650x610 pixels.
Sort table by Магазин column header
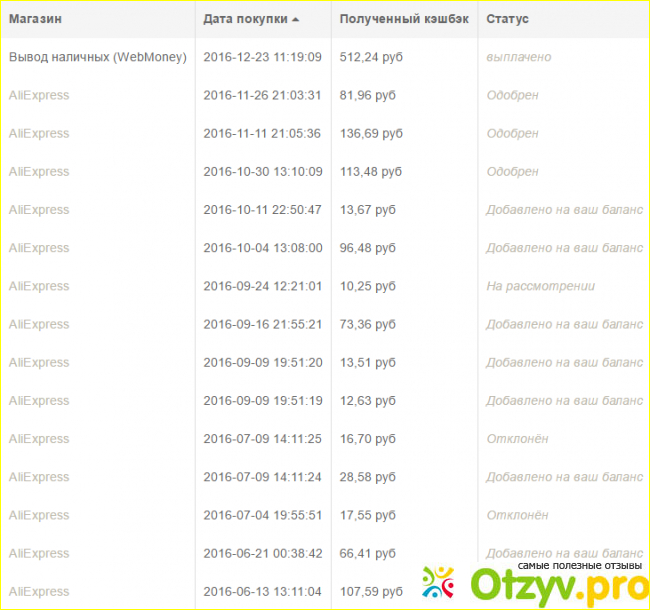36,19
